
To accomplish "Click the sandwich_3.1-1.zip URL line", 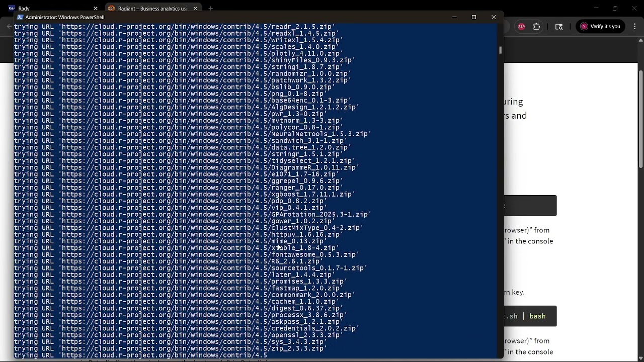I will pyautogui.click(x=181, y=141).
